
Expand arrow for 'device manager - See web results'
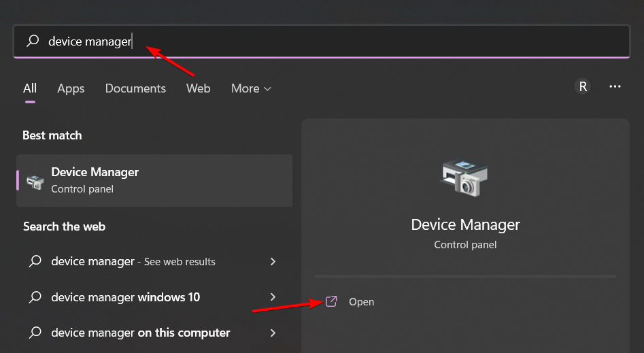click(x=273, y=261)
